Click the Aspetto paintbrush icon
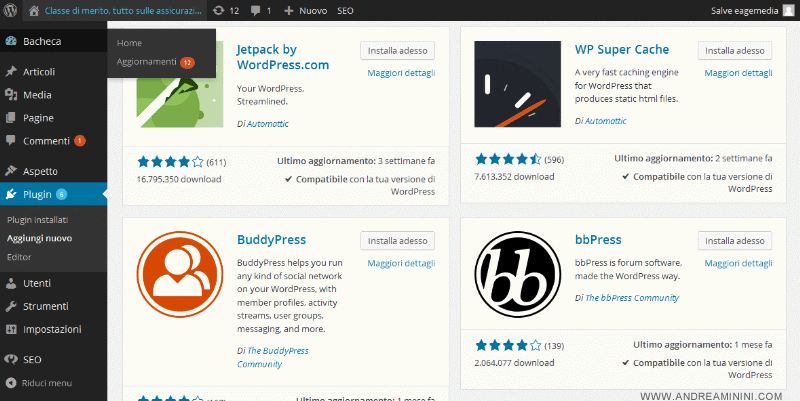The image size is (800, 401). coord(11,171)
